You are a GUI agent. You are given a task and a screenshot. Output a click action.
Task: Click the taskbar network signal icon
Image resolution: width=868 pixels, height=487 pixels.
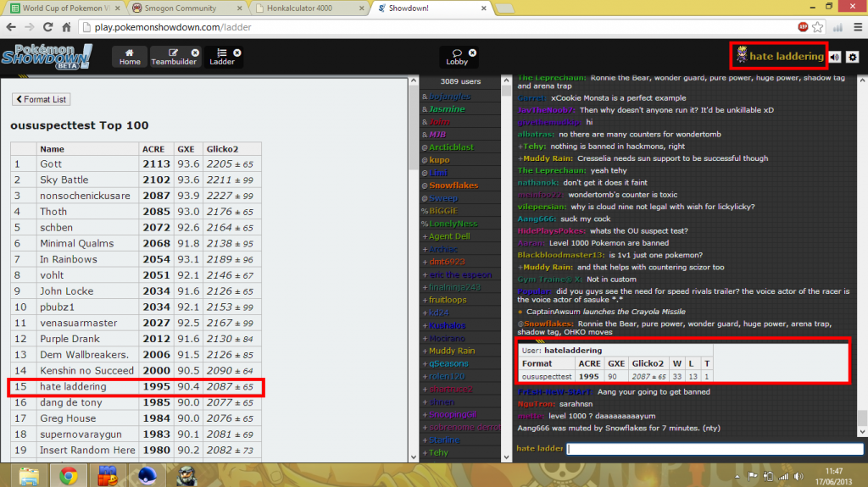[x=783, y=476]
